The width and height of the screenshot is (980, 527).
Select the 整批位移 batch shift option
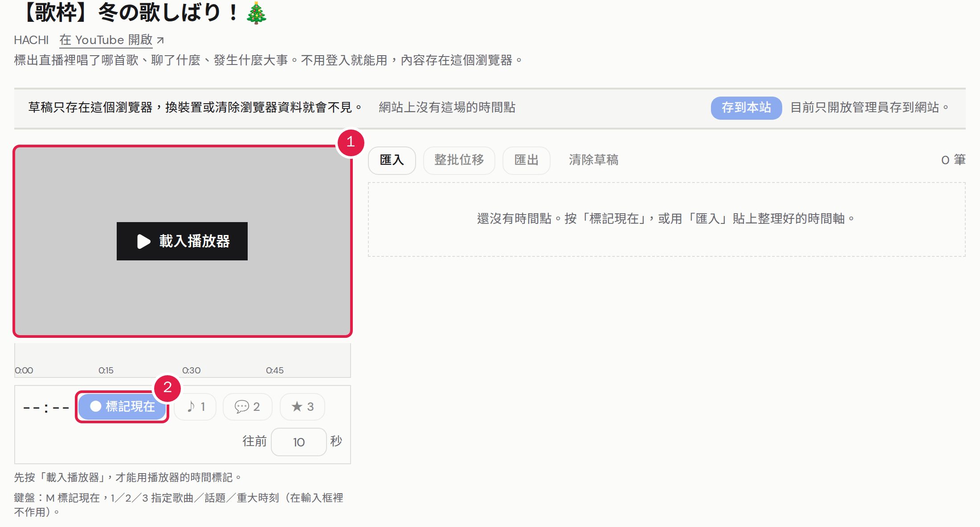click(x=459, y=160)
